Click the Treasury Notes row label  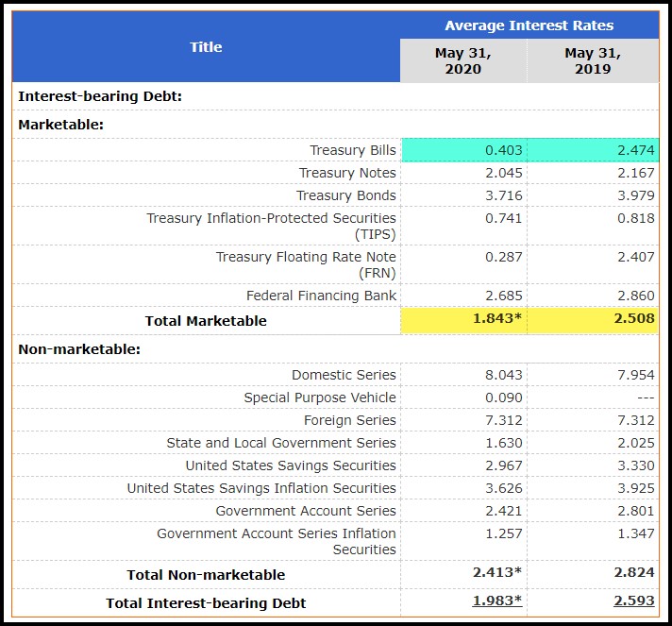(x=347, y=173)
